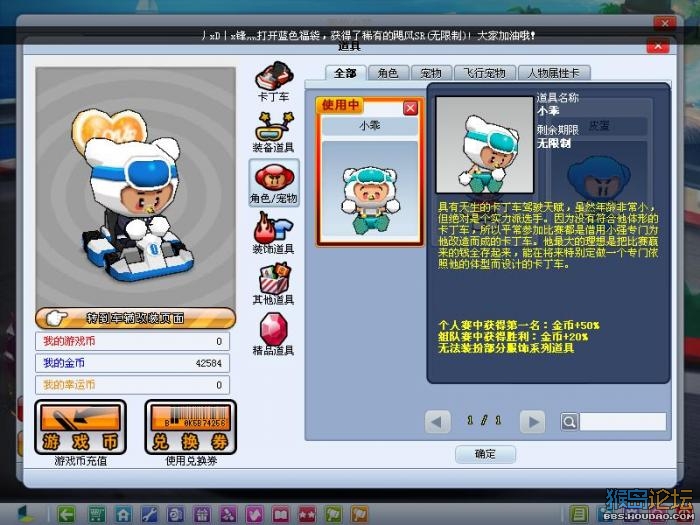
Task: Click the 无法装扮部分服饰系列道具 line
Action: 506,348
